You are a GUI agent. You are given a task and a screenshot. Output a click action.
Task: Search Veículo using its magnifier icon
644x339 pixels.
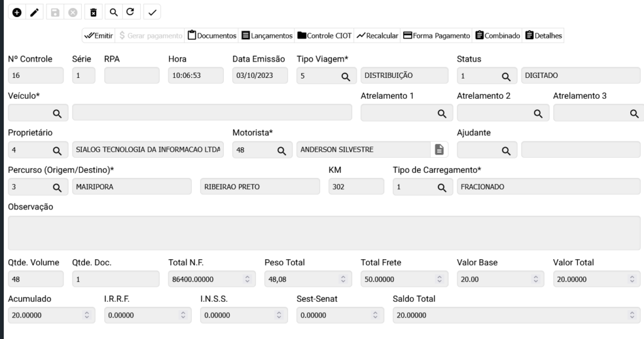point(57,113)
